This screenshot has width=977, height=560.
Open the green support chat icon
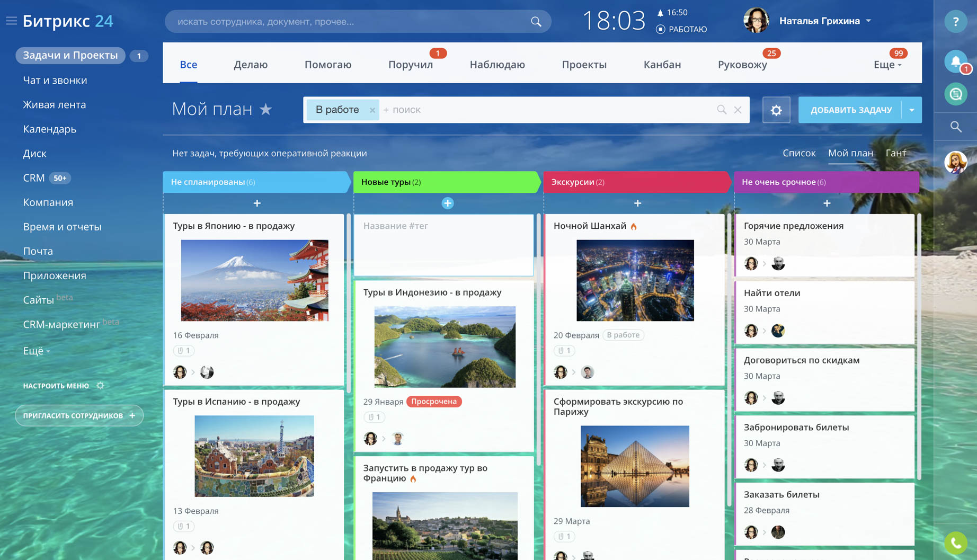(x=955, y=94)
